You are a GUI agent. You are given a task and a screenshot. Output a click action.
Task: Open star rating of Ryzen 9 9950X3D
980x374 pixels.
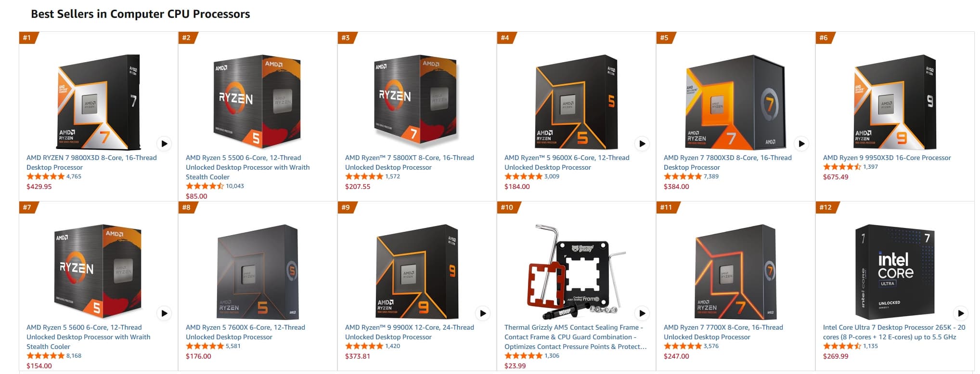click(x=842, y=167)
